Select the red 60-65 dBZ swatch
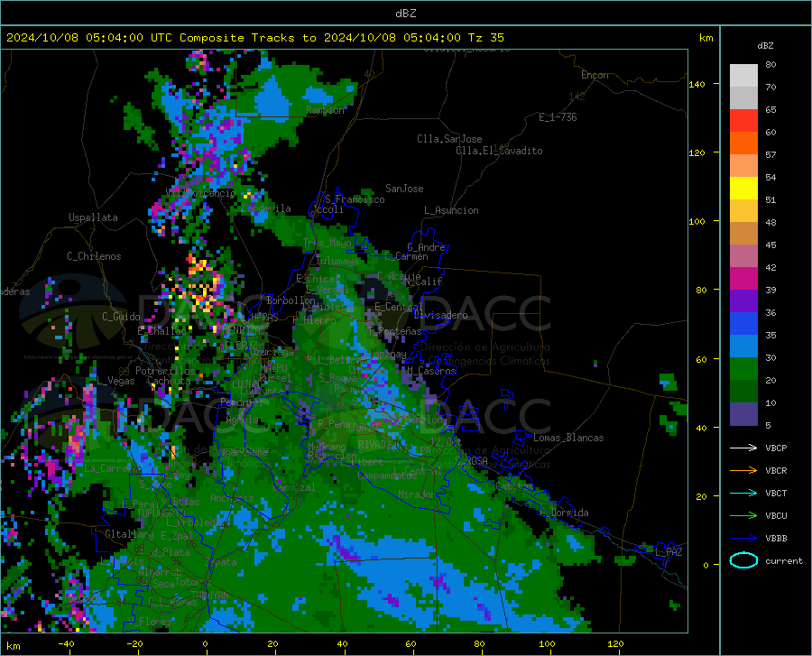Image resolution: width=812 pixels, height=656 pixels. 743,121
